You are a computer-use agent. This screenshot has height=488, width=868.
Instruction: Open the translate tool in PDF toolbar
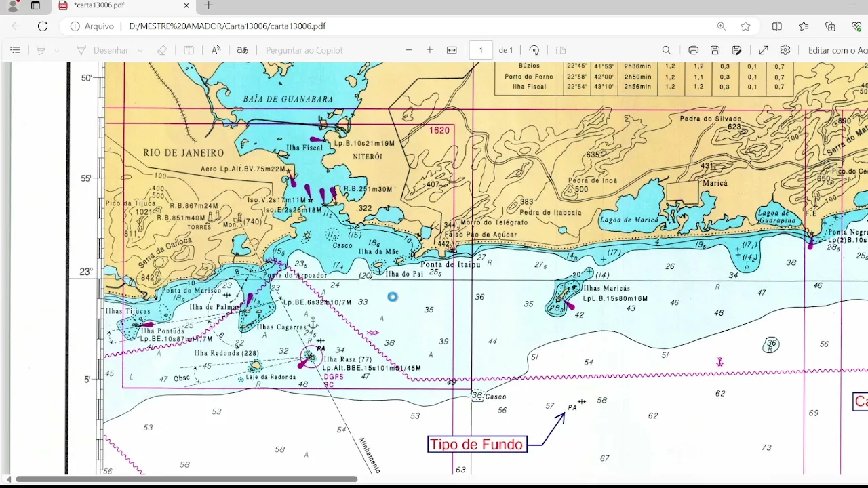click(242, 50)
